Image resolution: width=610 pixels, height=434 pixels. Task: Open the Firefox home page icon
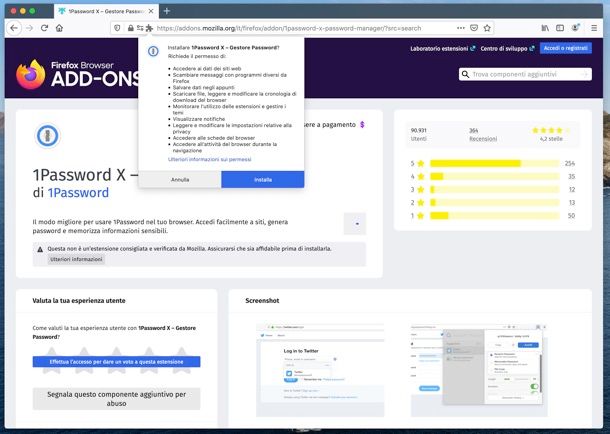[59, 28]
